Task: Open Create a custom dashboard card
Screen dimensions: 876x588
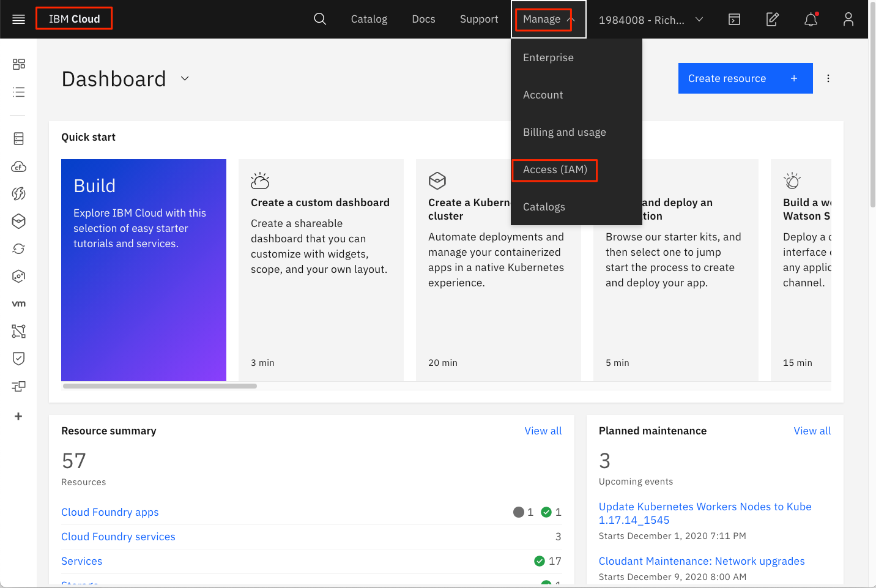Action: 321,270
